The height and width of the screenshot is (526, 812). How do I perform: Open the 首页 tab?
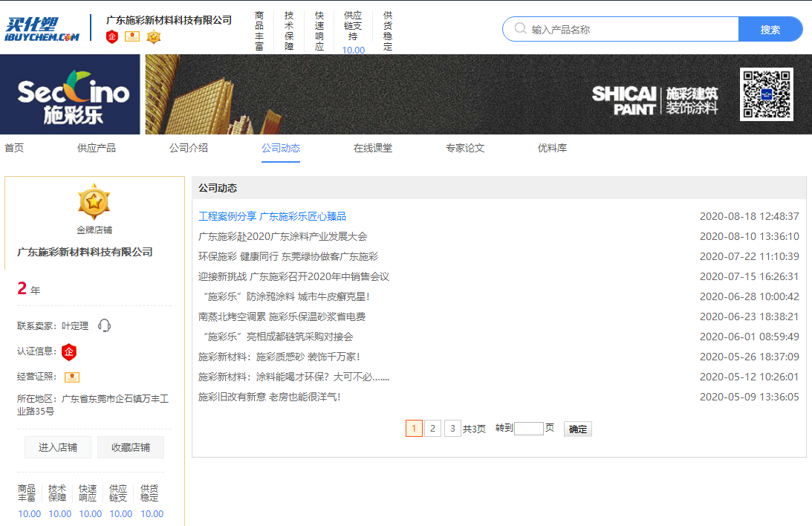click(14, 148)
